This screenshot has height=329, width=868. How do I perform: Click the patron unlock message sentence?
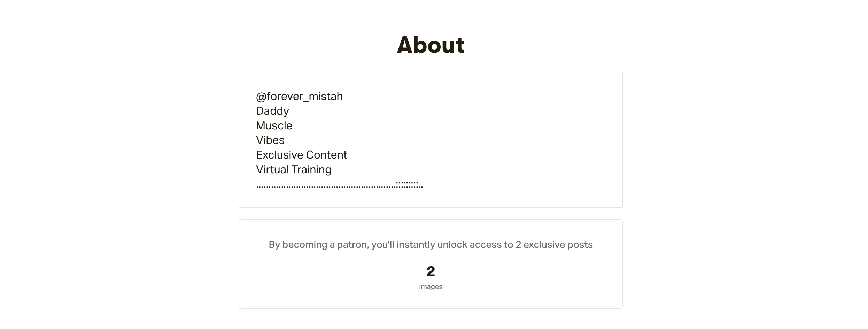point(431,245)
